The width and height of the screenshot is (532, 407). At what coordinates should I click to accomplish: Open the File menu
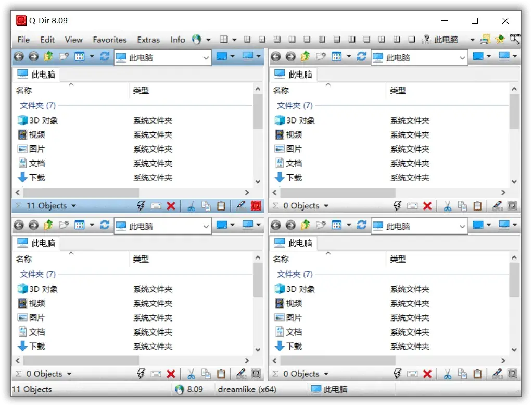pyautogui.click(x=23, y=40)
